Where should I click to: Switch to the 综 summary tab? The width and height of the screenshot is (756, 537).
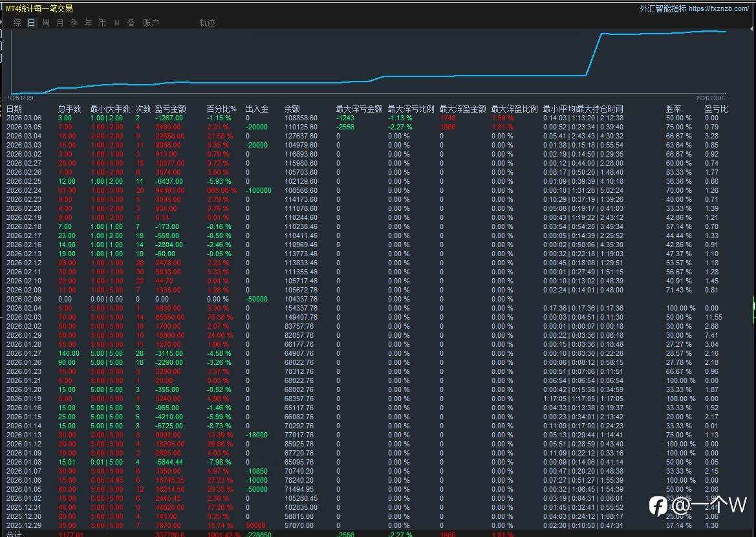pos(17,23)
